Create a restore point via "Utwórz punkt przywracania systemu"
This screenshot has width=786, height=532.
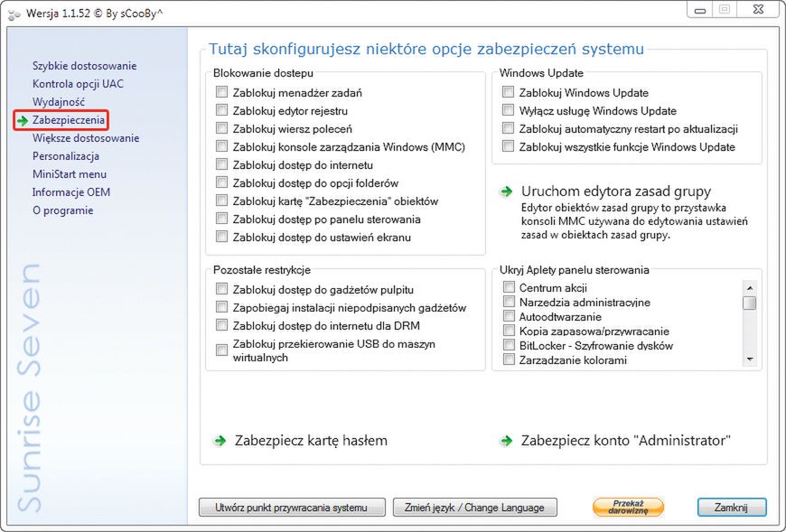pos(292,508)
